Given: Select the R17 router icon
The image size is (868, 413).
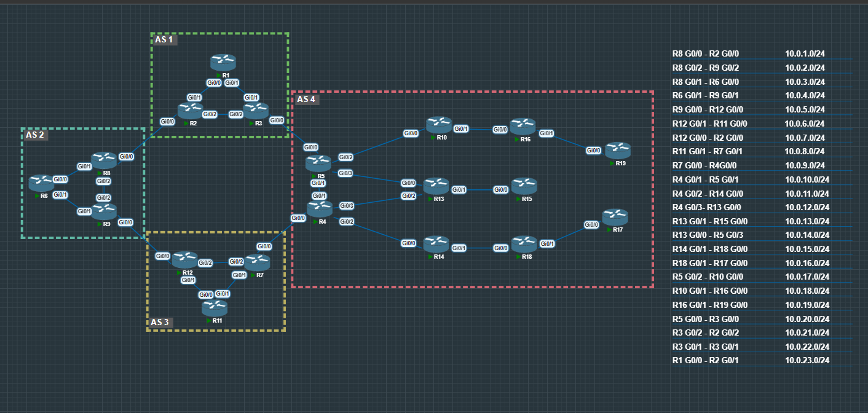Looking at the screenshot, I should point(615,217).
